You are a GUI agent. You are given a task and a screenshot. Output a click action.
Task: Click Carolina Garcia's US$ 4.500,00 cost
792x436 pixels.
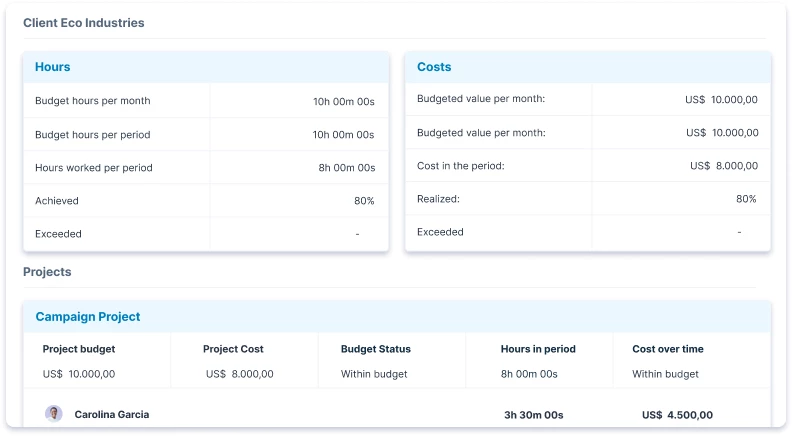pyautogui.click(x=677, y=415)
